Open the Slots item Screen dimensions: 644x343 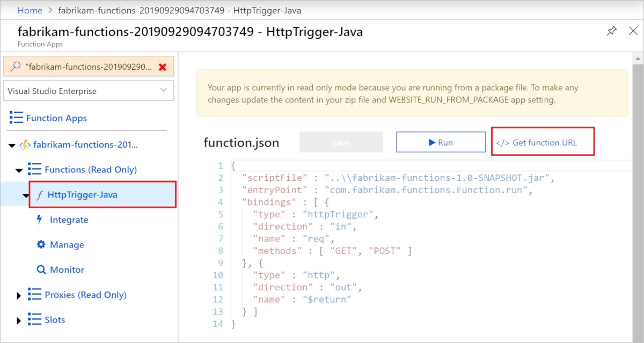pyautogui.click(x=55, y=320)
